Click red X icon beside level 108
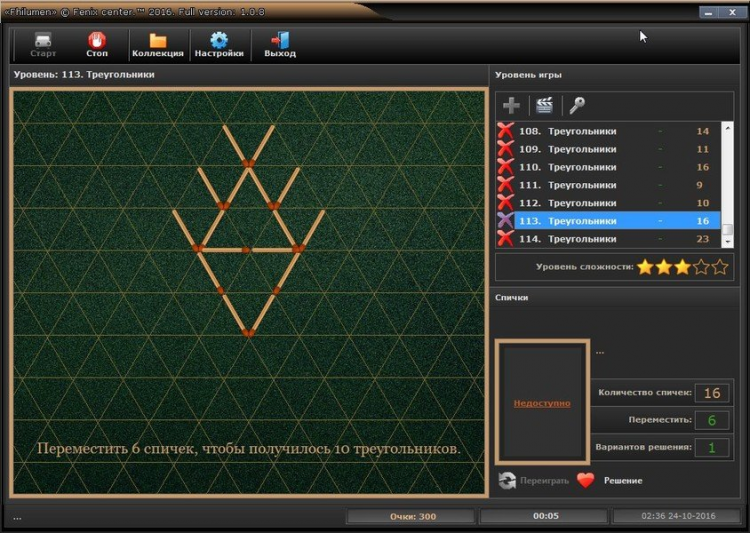Screen dimensions: 750x533 (505, 131)
